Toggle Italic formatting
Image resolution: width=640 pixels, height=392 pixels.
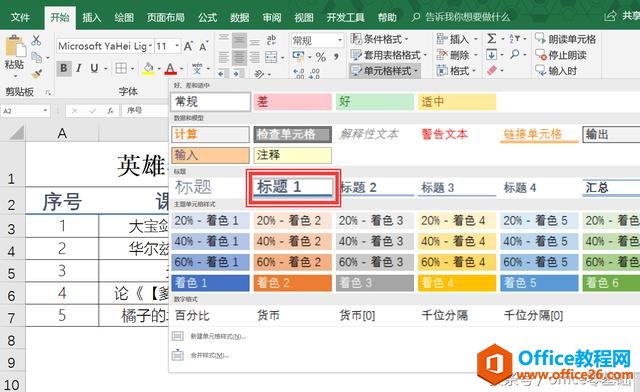[79, 68]
